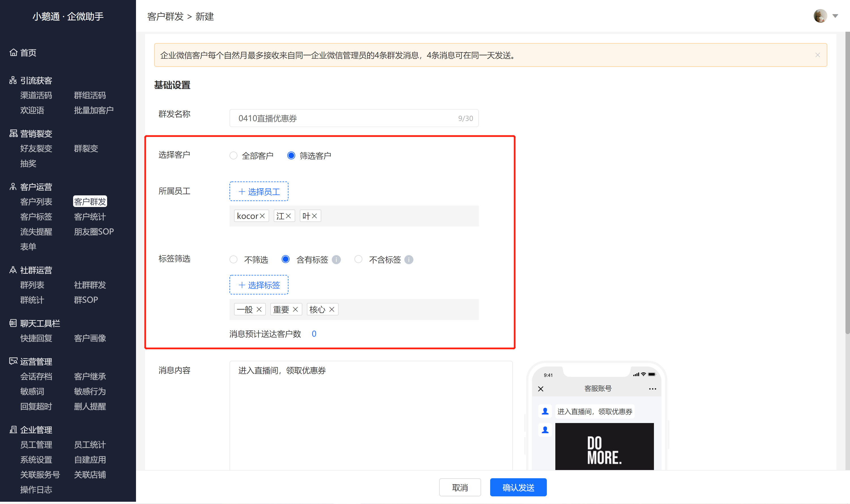The height and width of the screenshot is (504, 850).
Task: Go to 渠道活码 in the sidebar
Action: click(36, 95)
